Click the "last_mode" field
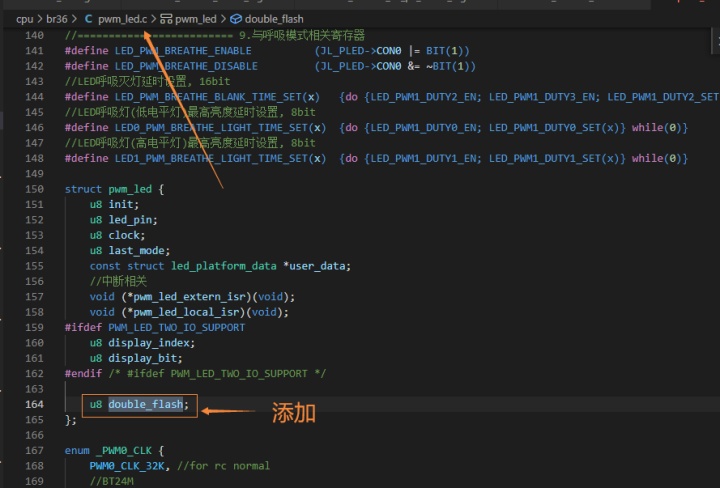Screen dimensions: 720x488 coord(136,251)
